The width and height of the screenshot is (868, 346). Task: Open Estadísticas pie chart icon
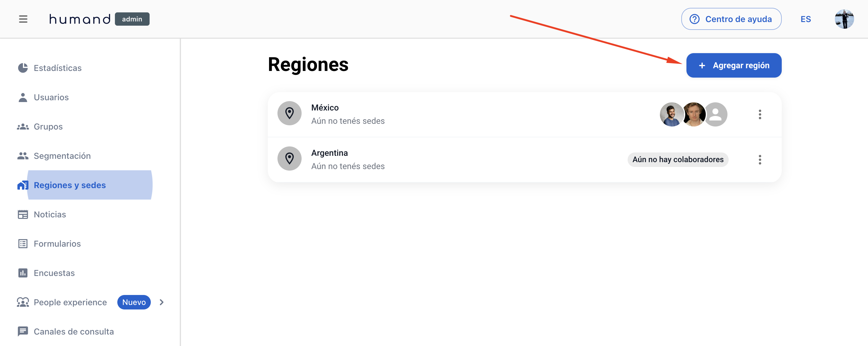point(23,68)
